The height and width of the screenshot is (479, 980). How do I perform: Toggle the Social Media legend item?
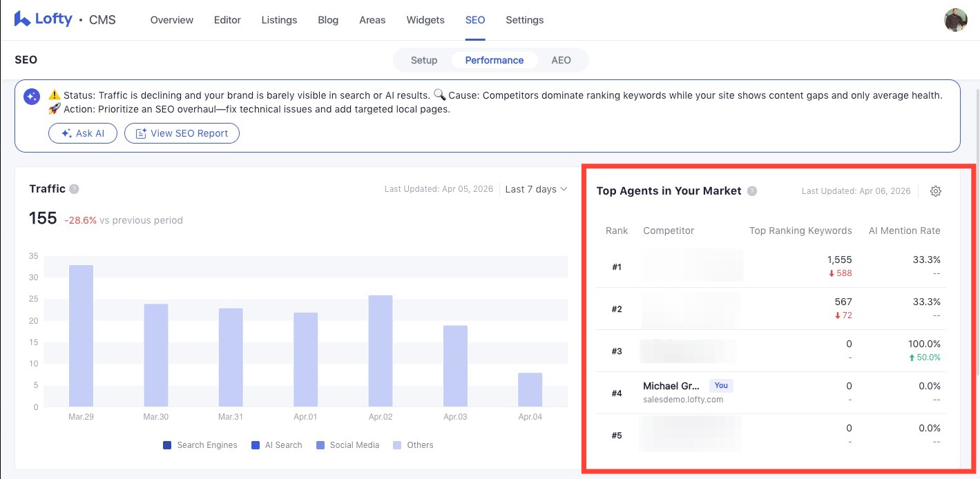pyautogui.click(x=347, y=445)
